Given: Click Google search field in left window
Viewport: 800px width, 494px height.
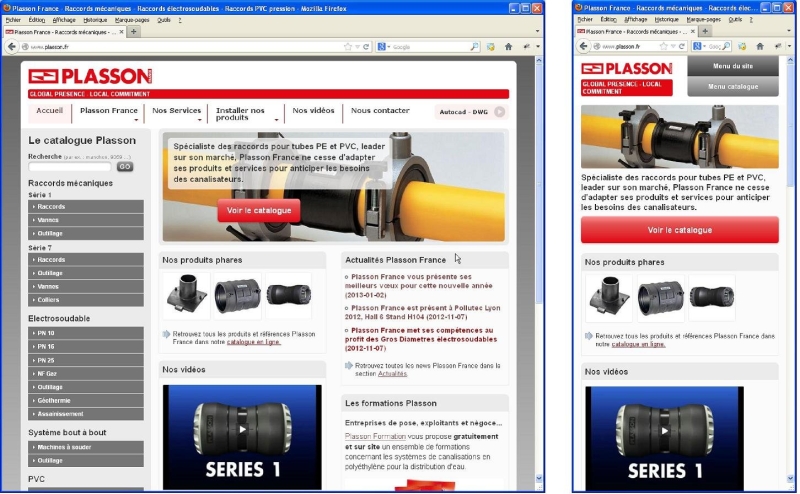Looking at the screenshot, I should point(430,46).
